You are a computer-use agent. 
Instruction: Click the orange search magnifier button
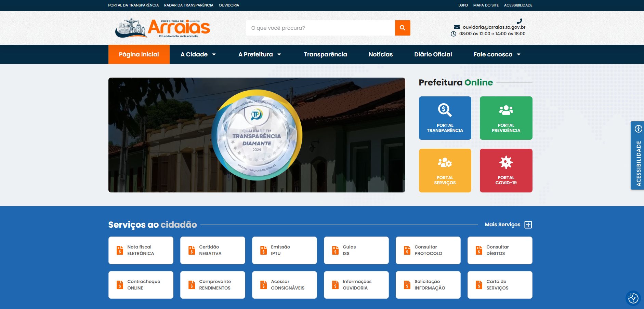(402, 28)
